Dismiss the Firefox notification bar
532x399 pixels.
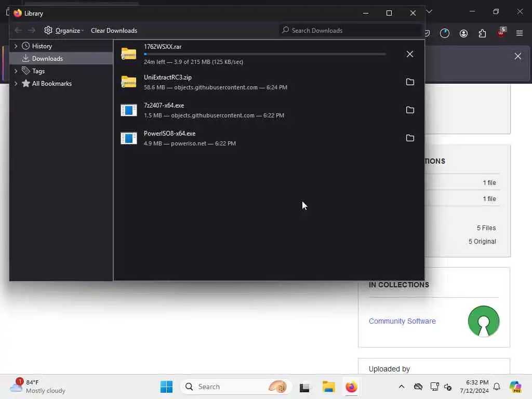click(518, 56)
